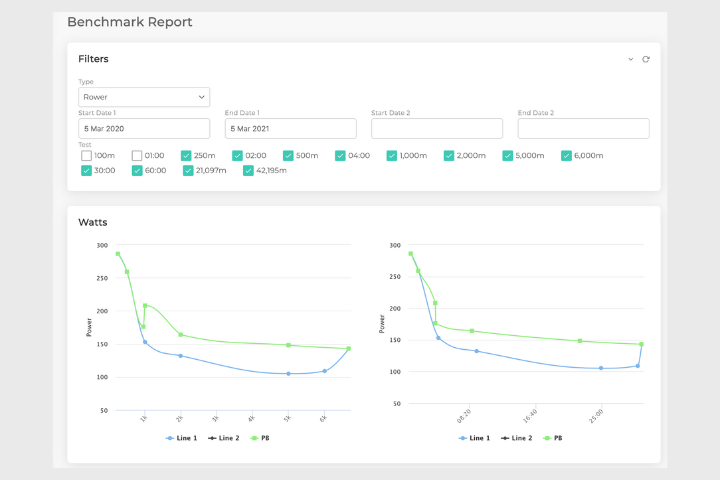Open the Type dropdown showing Rower
This screenshot has width=720, height=480.
click(144, 97)
